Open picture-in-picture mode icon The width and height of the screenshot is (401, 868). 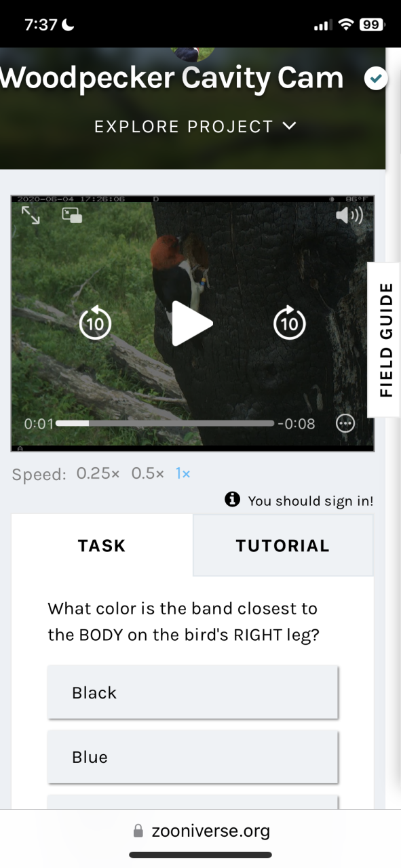pyautogui.click(x=72, y=216)
